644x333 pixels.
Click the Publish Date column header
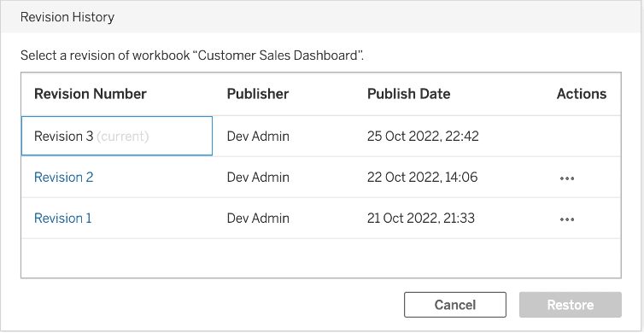pyautogui.click(x=408, y=94)
